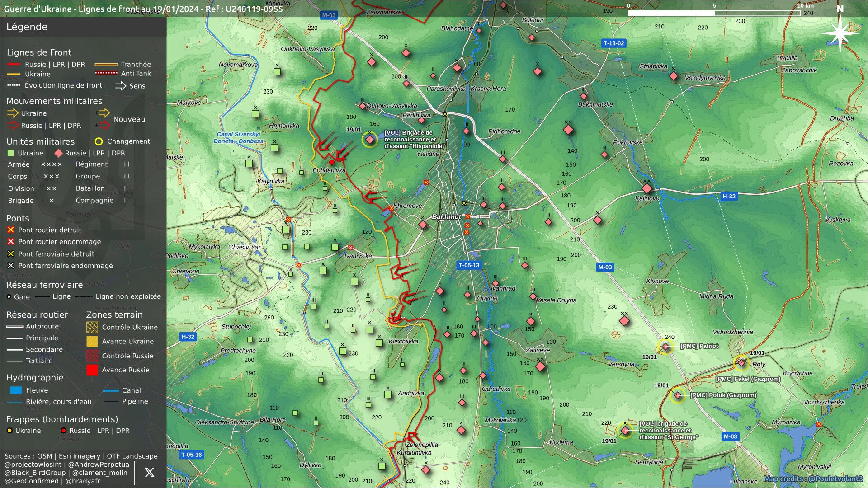This screenshot has width=868, height=488.
Task: Click the Pont ferroviaire endommagé legend icon
Action: pos(11,266)
